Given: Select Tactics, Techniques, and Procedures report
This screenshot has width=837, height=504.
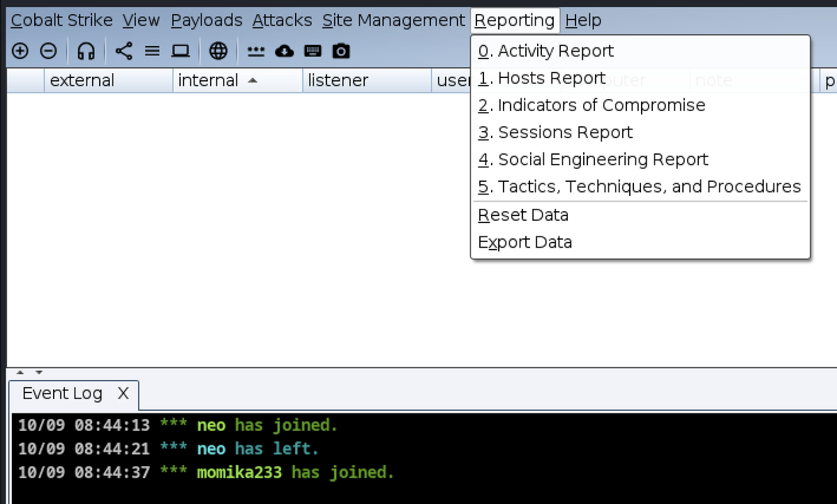Looking at the screenshot, I should [x=640, y=187].
